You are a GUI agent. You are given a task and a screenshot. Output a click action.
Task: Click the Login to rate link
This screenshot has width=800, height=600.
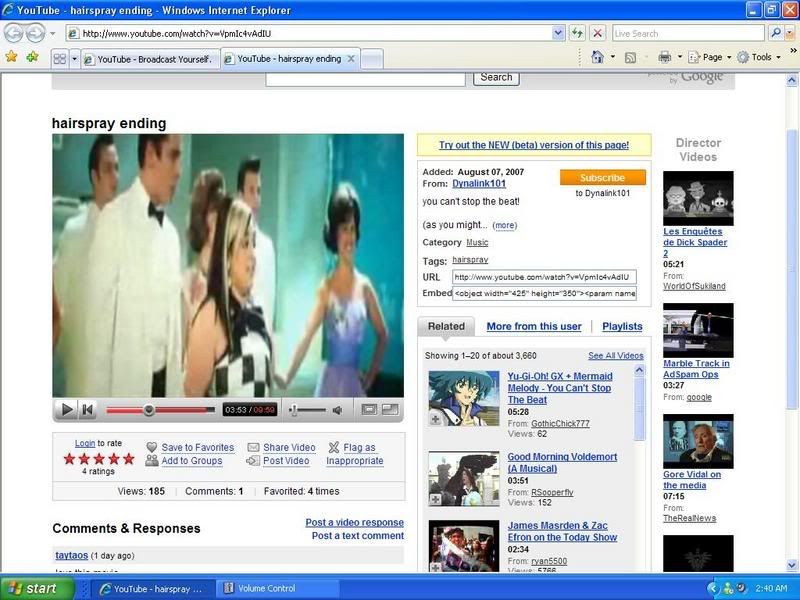(85, 443)
